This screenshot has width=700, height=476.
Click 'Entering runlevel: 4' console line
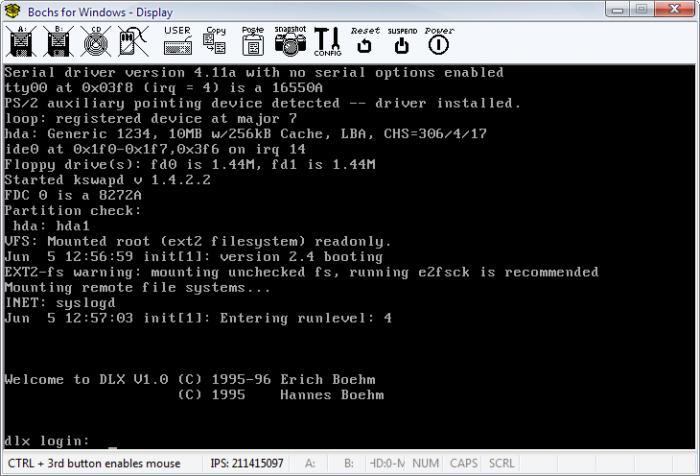pos(198,318)
